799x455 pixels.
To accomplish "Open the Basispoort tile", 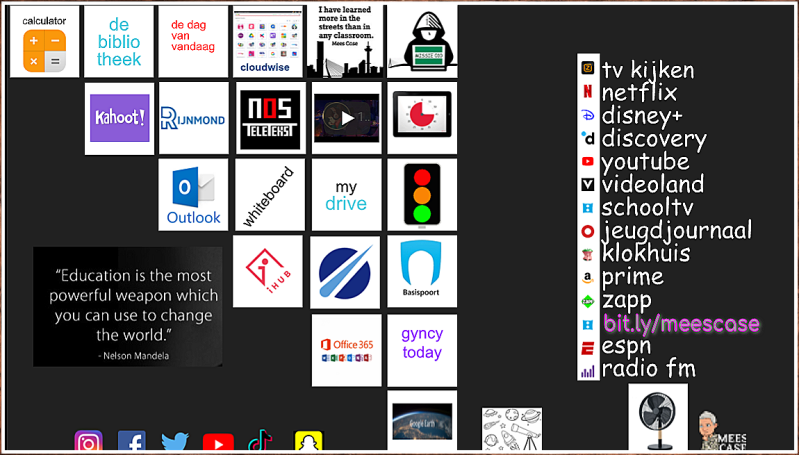I will click(x=422, y=271).
